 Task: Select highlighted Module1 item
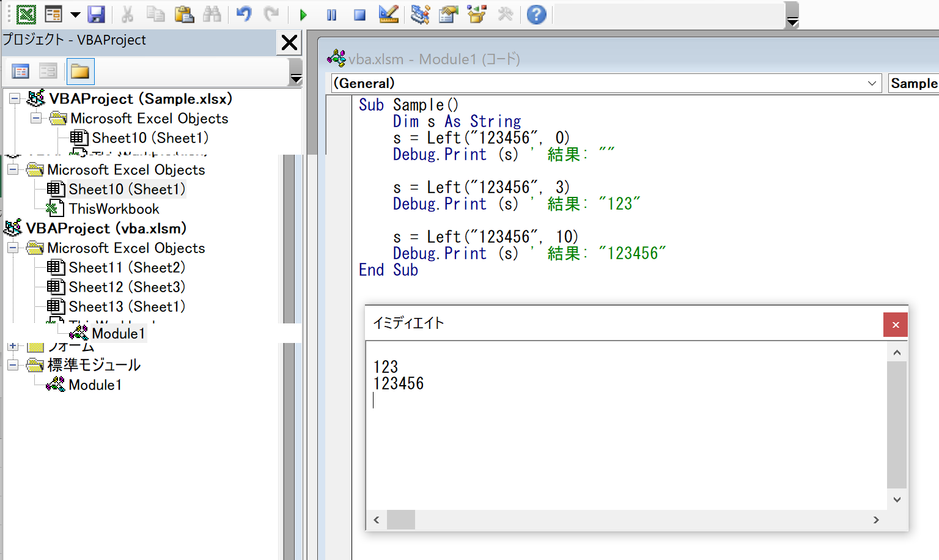(118, 333)
